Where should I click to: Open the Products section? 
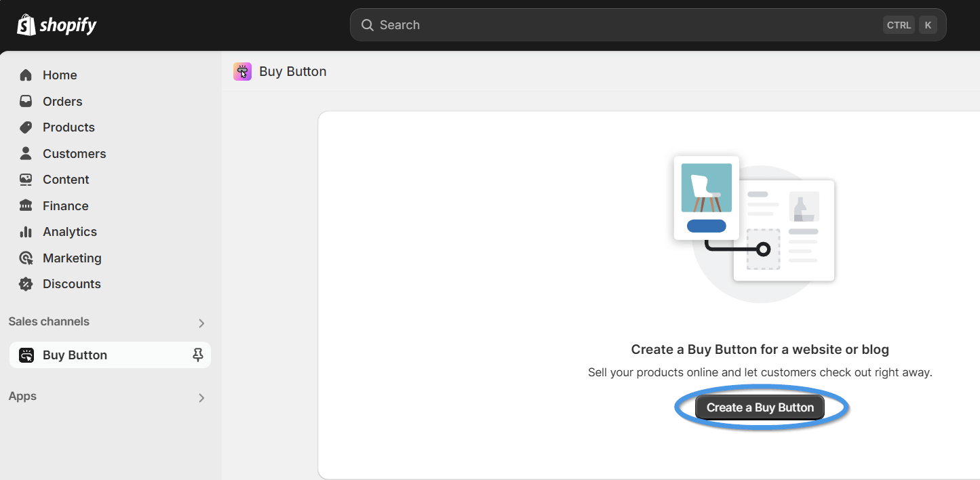click(x=68, y=127)
